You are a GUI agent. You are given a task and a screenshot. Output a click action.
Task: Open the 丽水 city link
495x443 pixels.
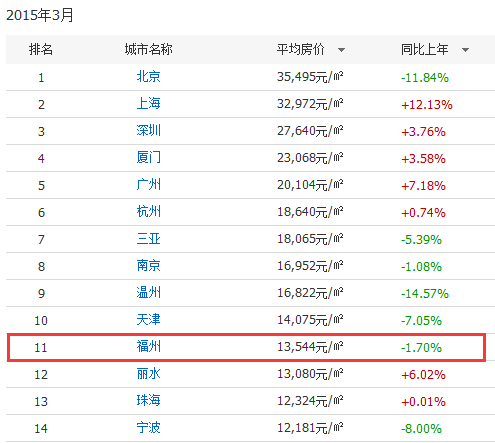pyautogui.click(x=149, y=374)
